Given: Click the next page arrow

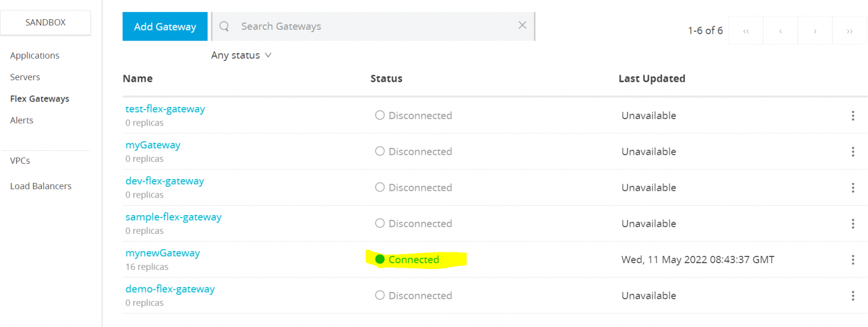Looking at the screenshot, I should 815,30.
